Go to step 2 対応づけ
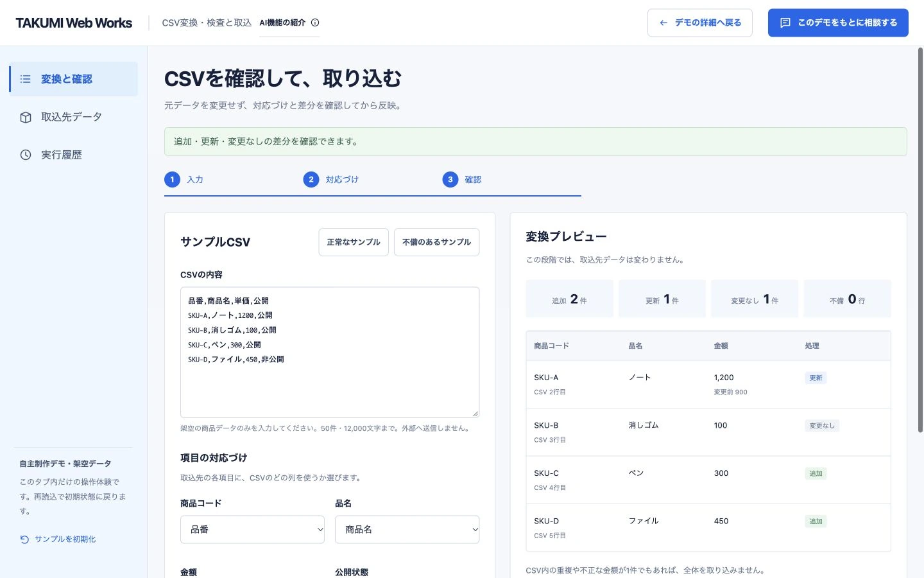The height and width of the screenshot is (578, 924). [x=331, y=179]
